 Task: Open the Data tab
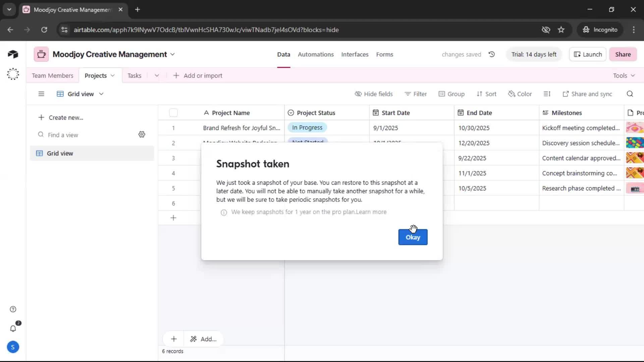pos(283,54)
